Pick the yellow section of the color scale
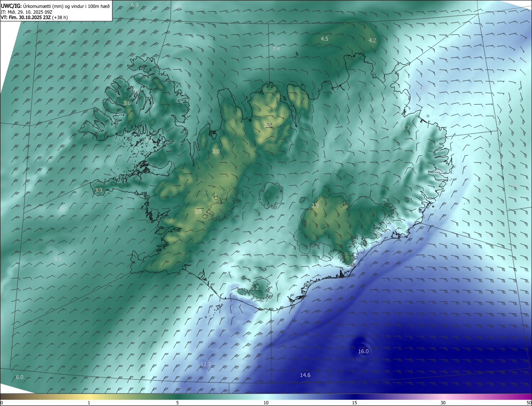The height and width of the screenshot is (406, 532). (x=89, y=397)
